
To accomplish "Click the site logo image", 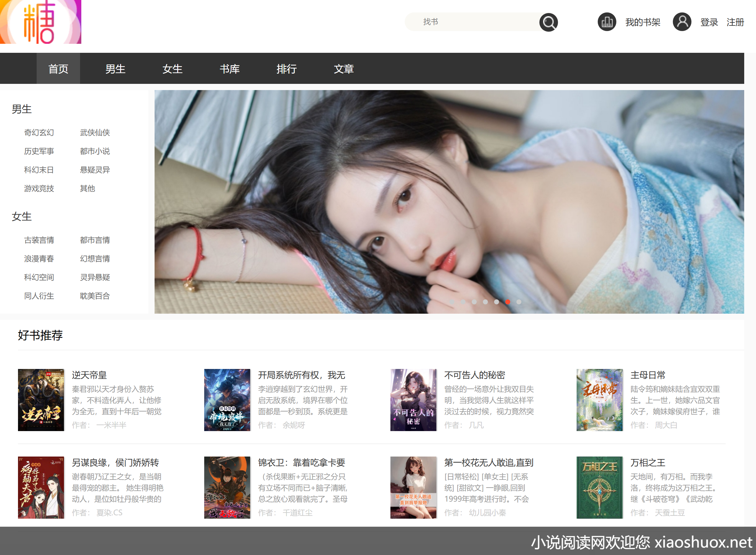I will (x=41, y=22).
